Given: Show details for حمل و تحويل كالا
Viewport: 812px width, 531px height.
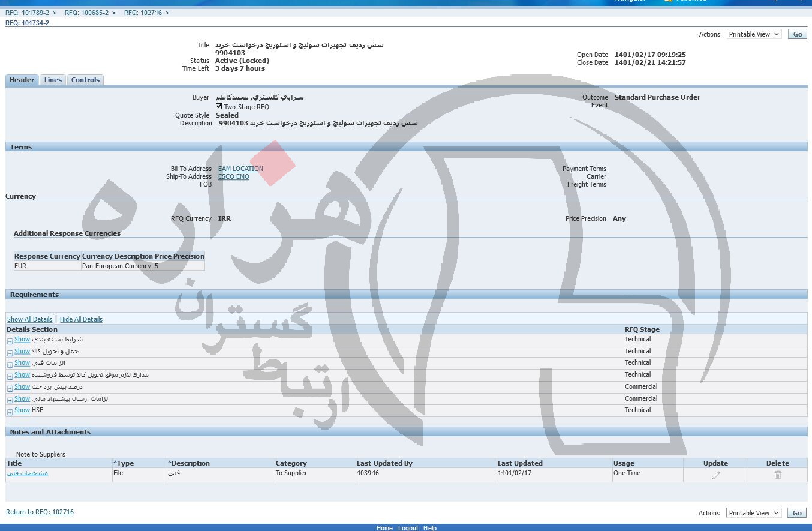Looking at the screenshot, I should (22, 352).
